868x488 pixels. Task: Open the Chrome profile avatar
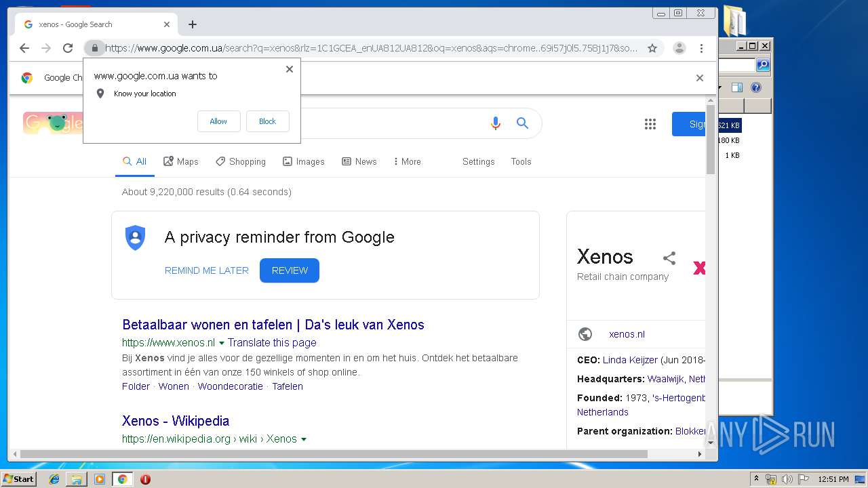point(679,48)
